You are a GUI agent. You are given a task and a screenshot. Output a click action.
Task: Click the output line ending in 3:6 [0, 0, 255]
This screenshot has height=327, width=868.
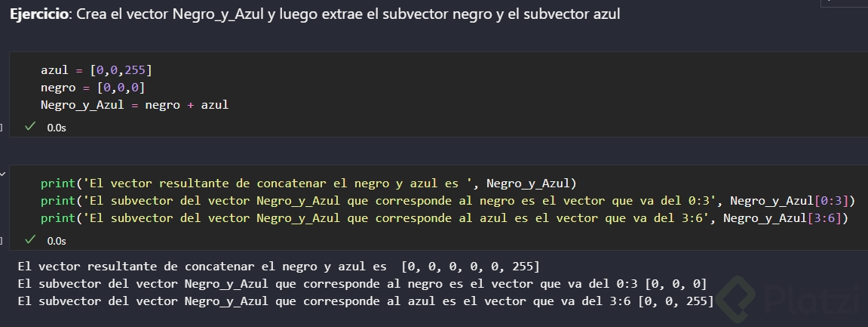(364, 301)
